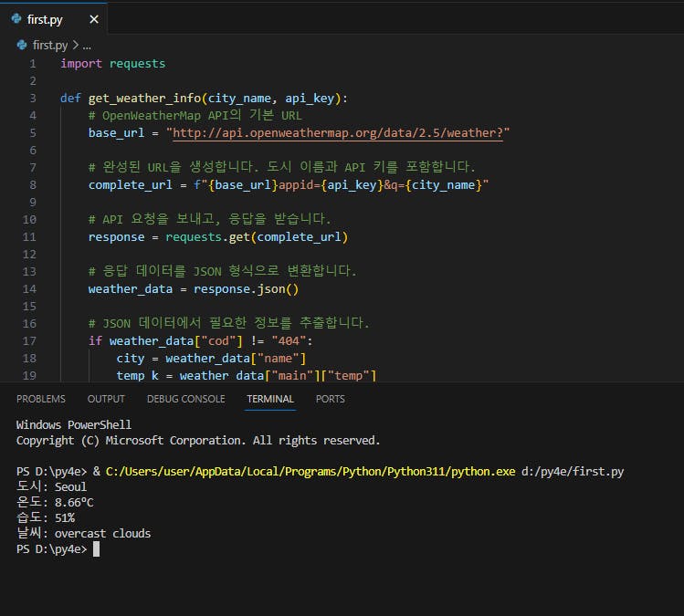The width and height of the screenshot is (684, 616).
Task: Expand the breadcrumb ellipsis after first.py
Action: pos(87,46)
